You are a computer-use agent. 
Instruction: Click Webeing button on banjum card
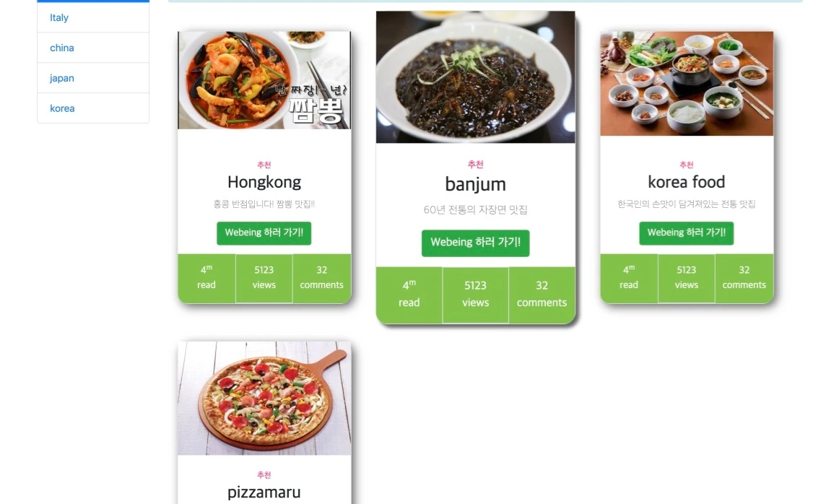click(x=476, y=243)
